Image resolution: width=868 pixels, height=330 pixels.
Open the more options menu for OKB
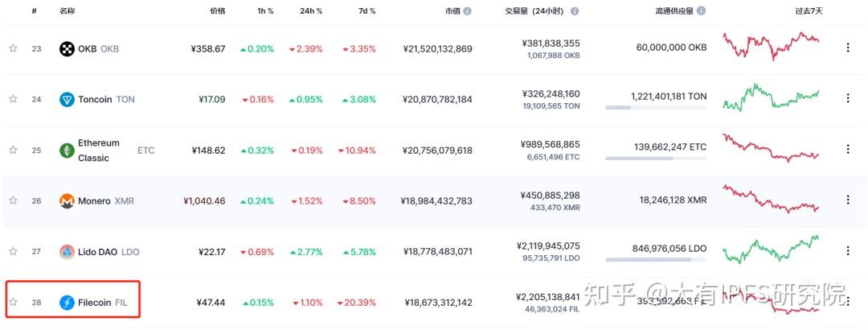[847, 48]
